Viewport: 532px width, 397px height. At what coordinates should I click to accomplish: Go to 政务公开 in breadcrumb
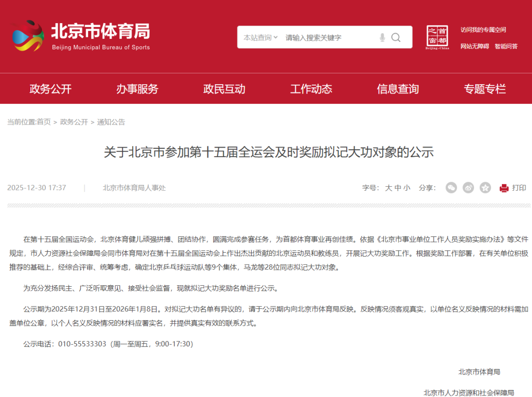[x=74, y=122]
